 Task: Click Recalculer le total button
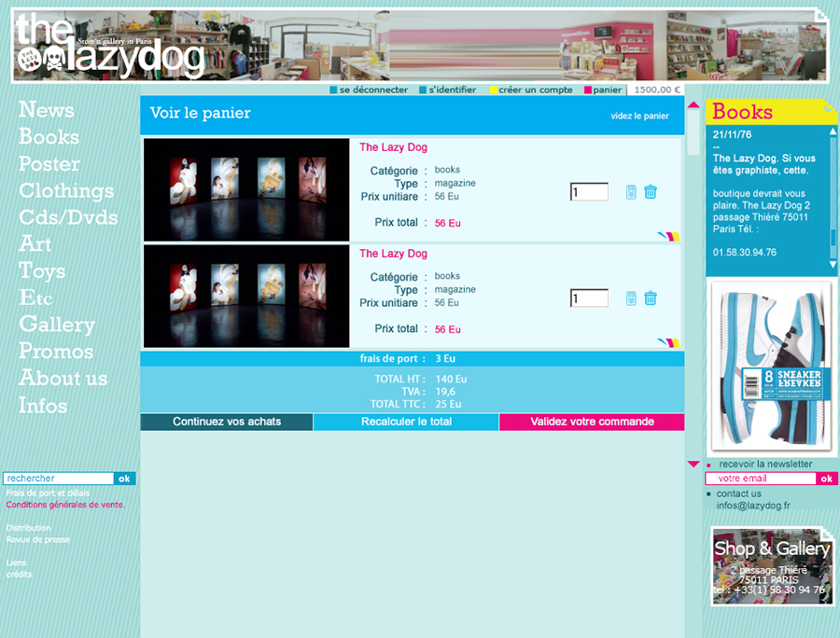(406, 422)
